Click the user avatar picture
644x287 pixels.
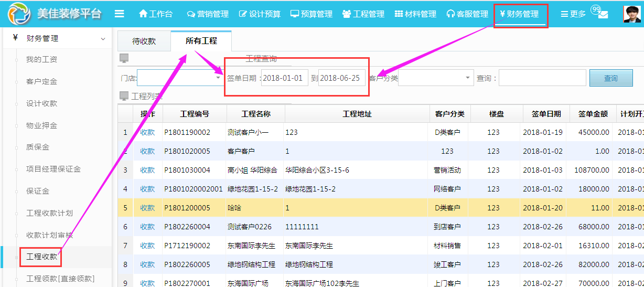pyautogui.click(x=631, y=14)
